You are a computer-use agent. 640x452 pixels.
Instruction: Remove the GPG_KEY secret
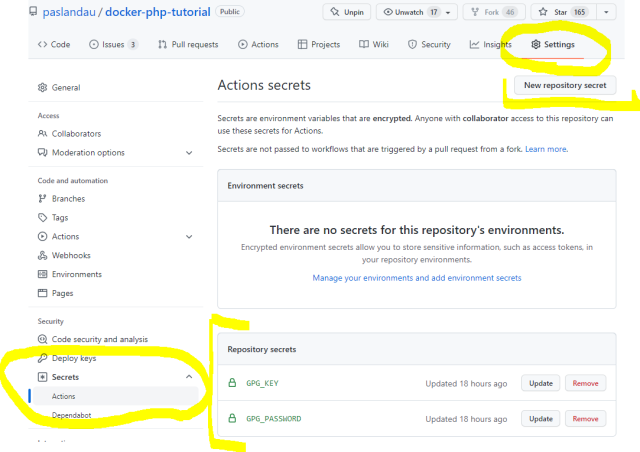tap(585, 383)
